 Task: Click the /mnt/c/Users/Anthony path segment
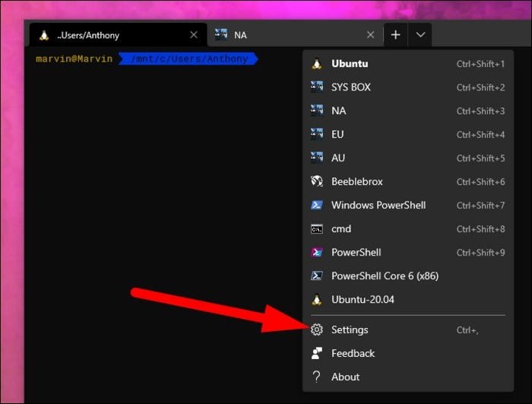(x=189, y=59)
